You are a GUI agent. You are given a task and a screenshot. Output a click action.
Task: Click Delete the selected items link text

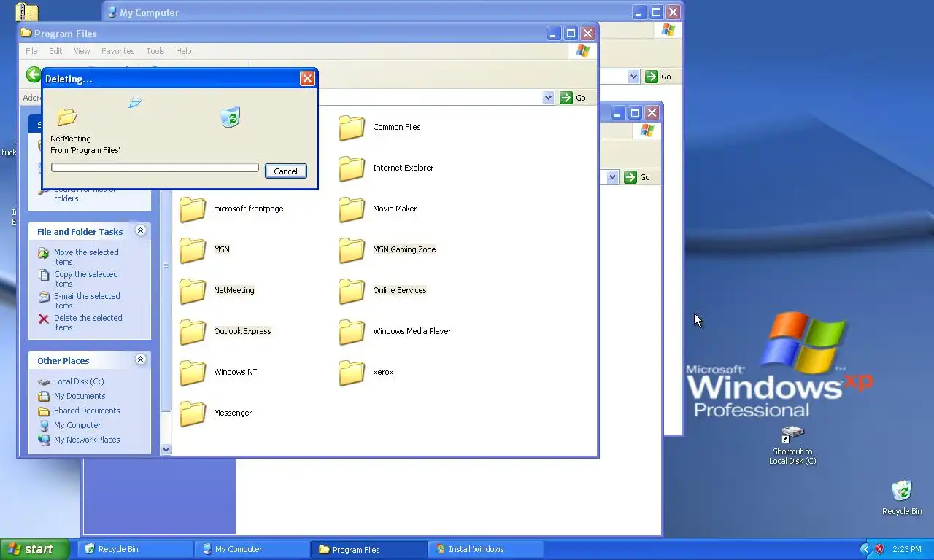coord(88,322)
